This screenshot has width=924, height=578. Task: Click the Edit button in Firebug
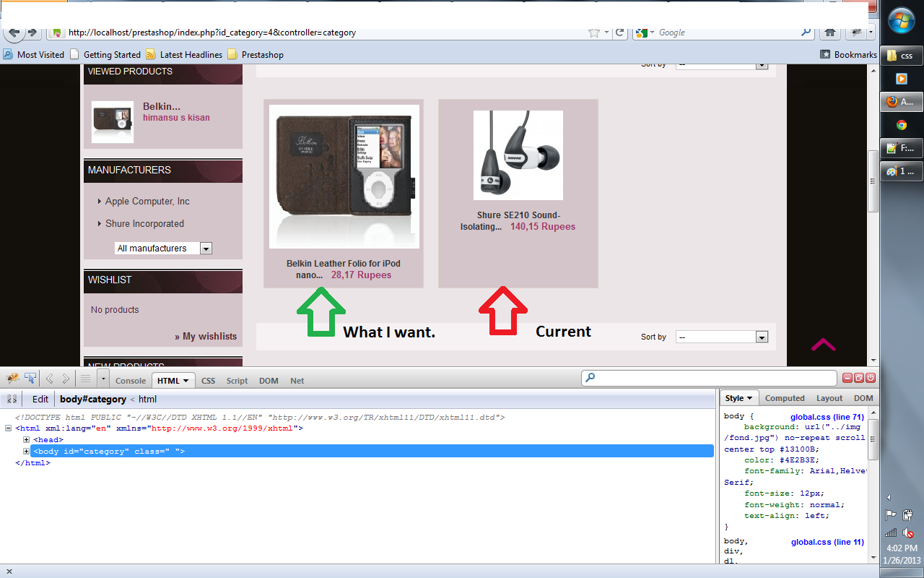tap(40, 399)
